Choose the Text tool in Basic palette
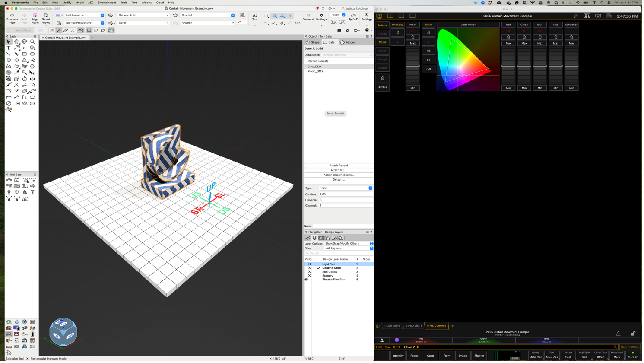The image size is (644, 363). pyautogui.click(x=9, y=48)
